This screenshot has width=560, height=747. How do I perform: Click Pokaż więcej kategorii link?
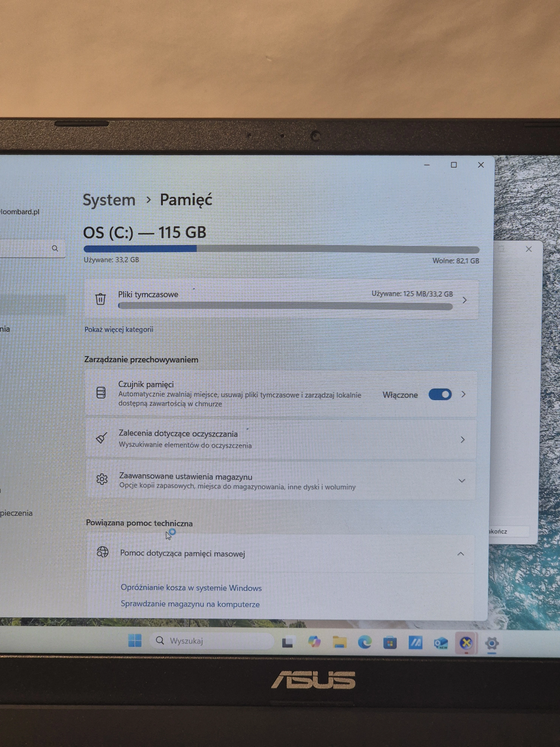tap(119, 330)
